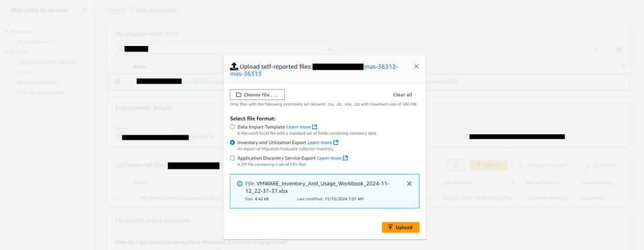644x250 pixels.
Task: Click the upload tray icon in the dialog title
Action: [x=234, y=66]
